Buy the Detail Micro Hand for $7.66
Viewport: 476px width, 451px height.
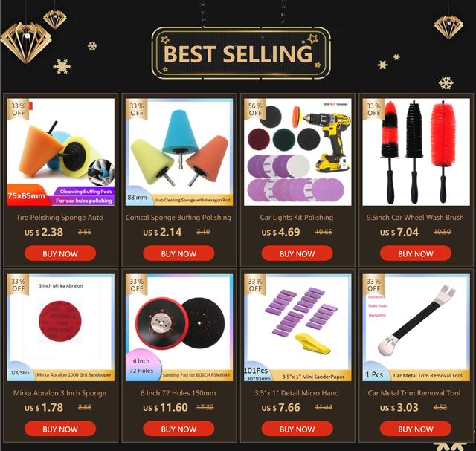pyautogui.click(x=297, y=429)
